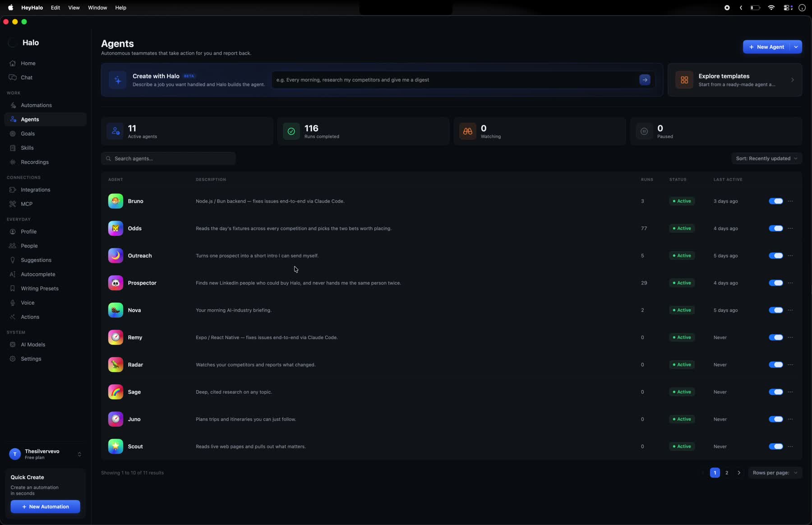Click the Watching binoculars icon
The width and height of the screenshot is (812, 525).
pos(468,131)
